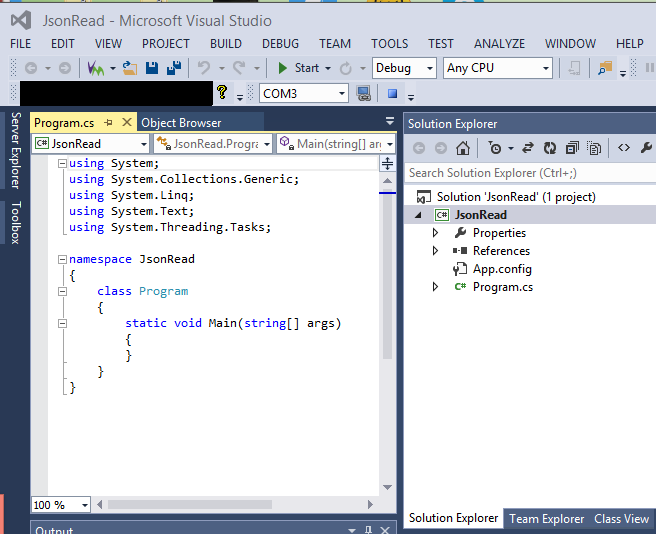
Task: Click the View Code angle brackets icon
Action: coord(624,148)
